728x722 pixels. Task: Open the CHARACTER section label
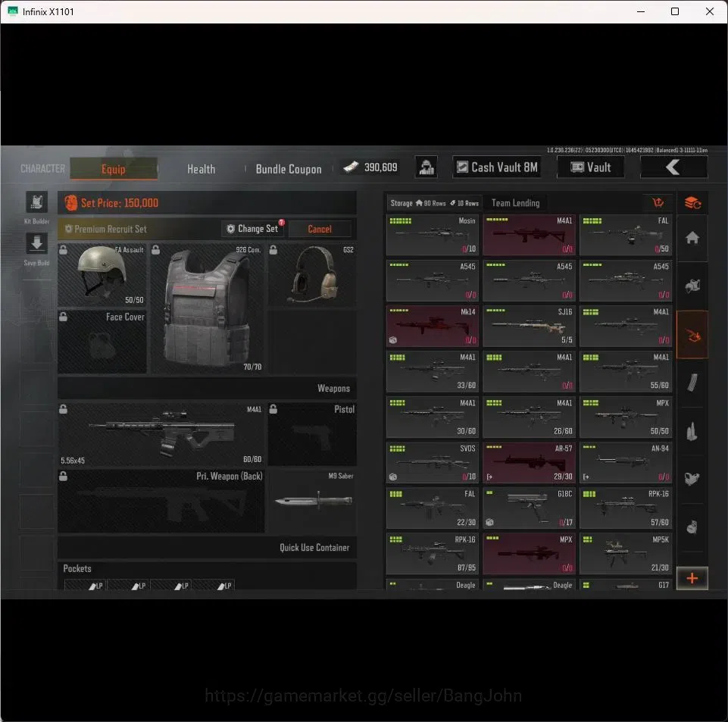point(42,168)
